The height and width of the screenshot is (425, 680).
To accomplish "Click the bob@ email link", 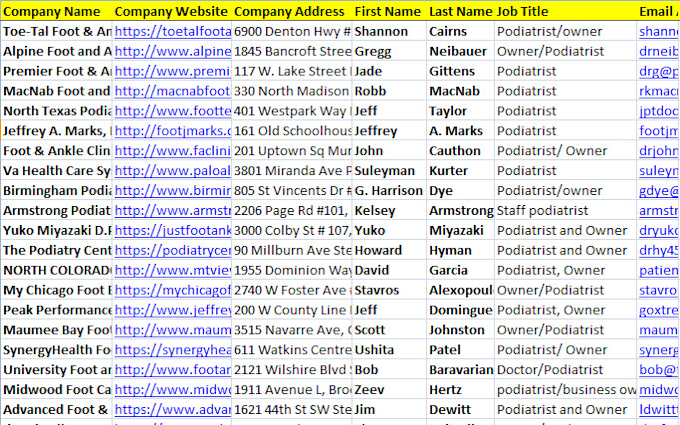I will [659, 369].
